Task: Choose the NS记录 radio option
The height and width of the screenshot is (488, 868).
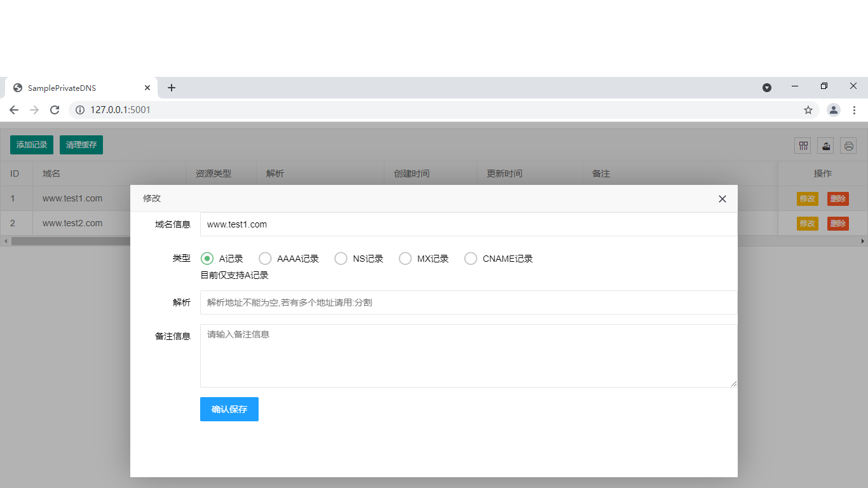Action: (359, 259)
